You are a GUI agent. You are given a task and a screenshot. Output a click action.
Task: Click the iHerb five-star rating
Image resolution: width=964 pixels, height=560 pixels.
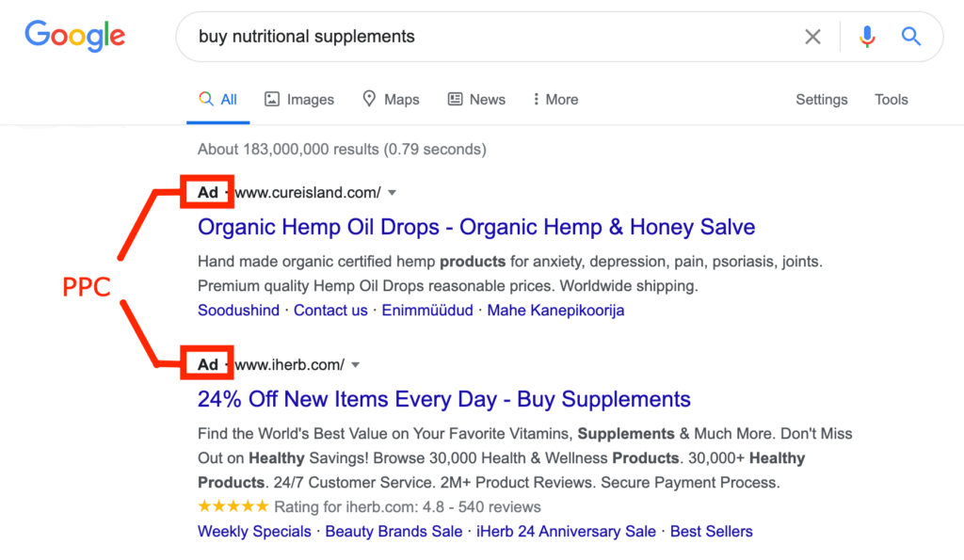point(233,507)
